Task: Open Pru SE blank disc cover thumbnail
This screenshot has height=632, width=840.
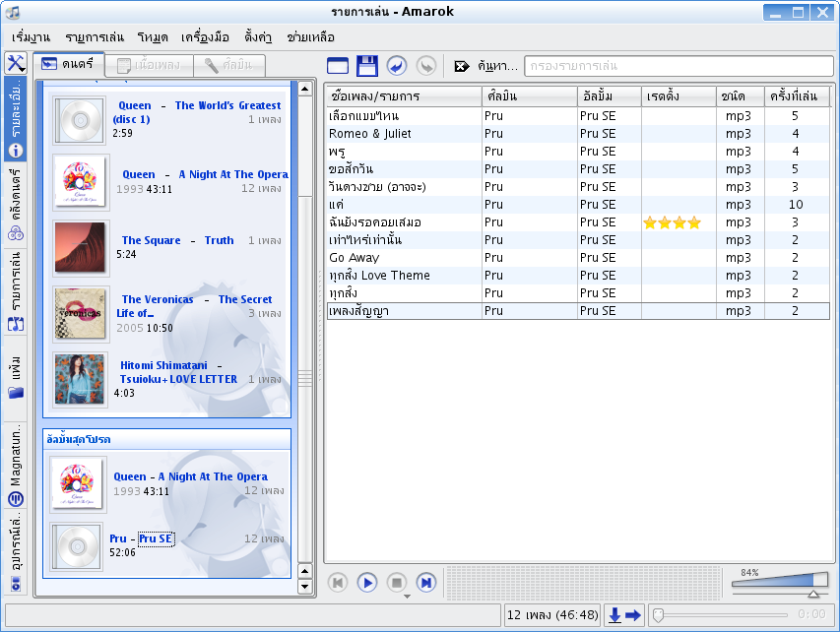Action: tap(77, 546)
